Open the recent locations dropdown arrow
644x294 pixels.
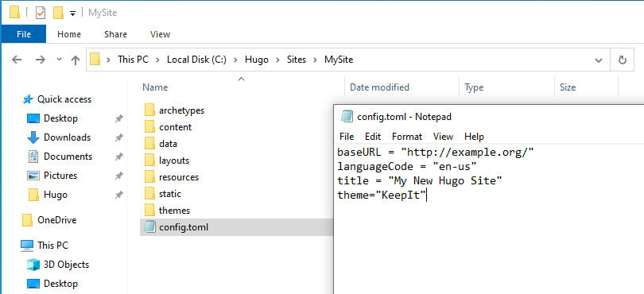[59, 60]
